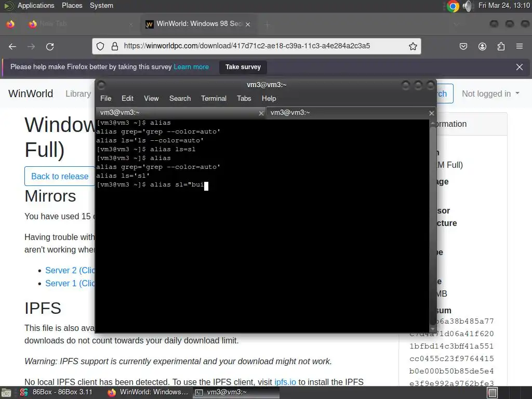Click the terminal scrollbar down arrow
532x399 pixels.
coord(433,329)
